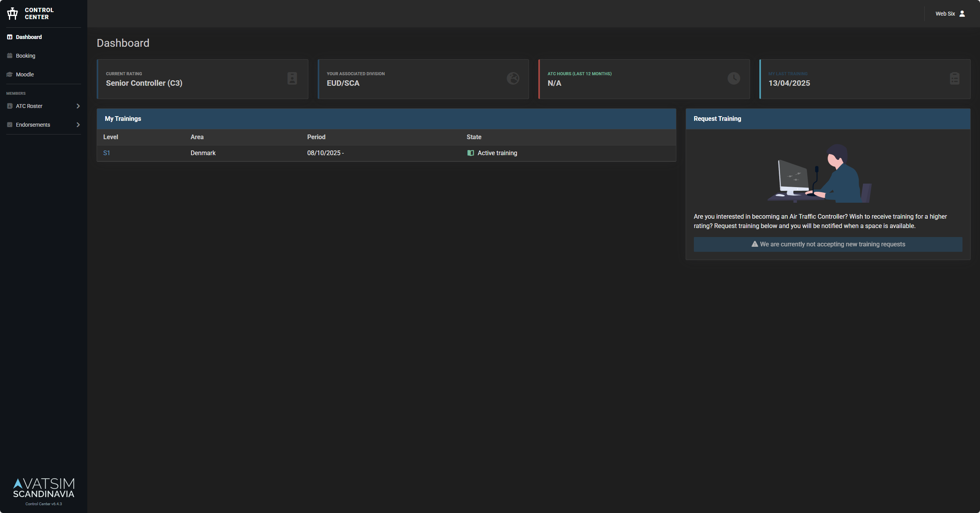Click the green Active training status icon
This screenshot has width=980, height=513.
pyautogui.click(x=471, y=153)
